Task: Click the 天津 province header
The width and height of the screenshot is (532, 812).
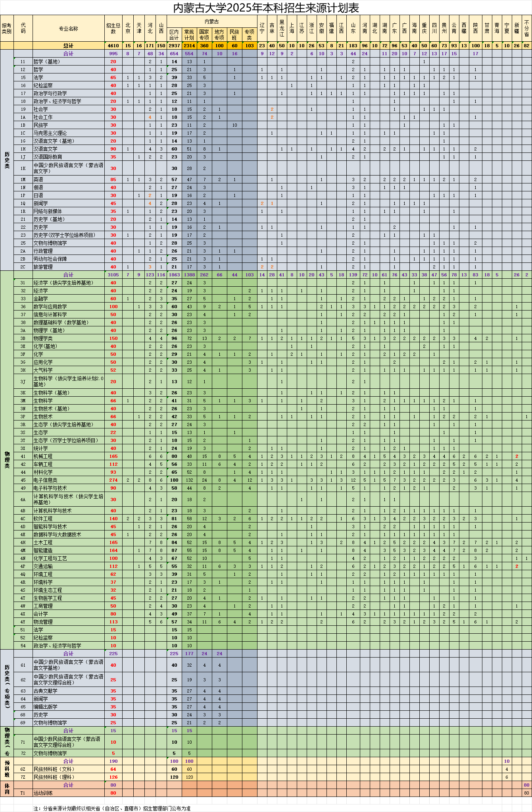Action: pos(139,29)
